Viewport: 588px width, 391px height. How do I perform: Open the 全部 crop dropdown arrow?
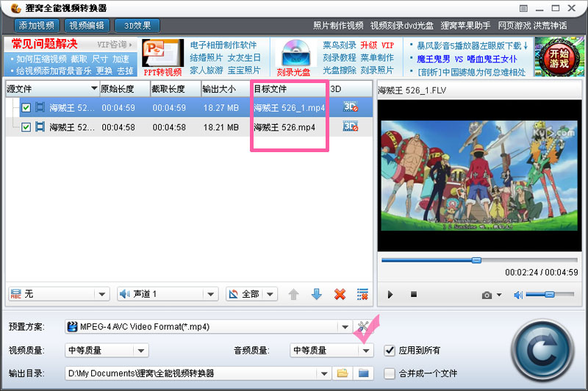pos(270,294)
